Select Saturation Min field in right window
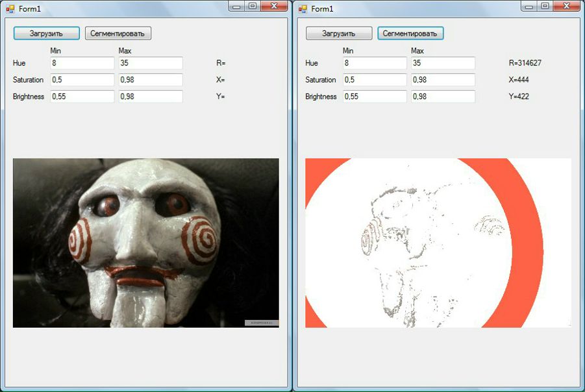Screen dimensions: 585x392 click(375, 80)
